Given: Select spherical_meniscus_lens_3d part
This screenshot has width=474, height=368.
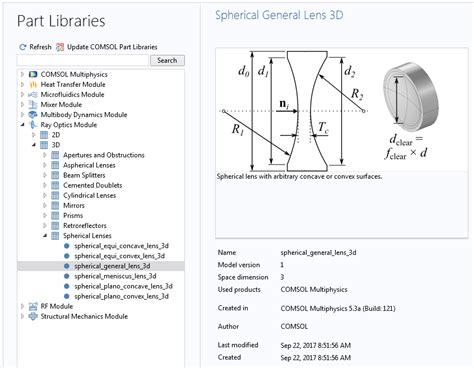Looking at the screenshot, I should [x=115, y=276].
